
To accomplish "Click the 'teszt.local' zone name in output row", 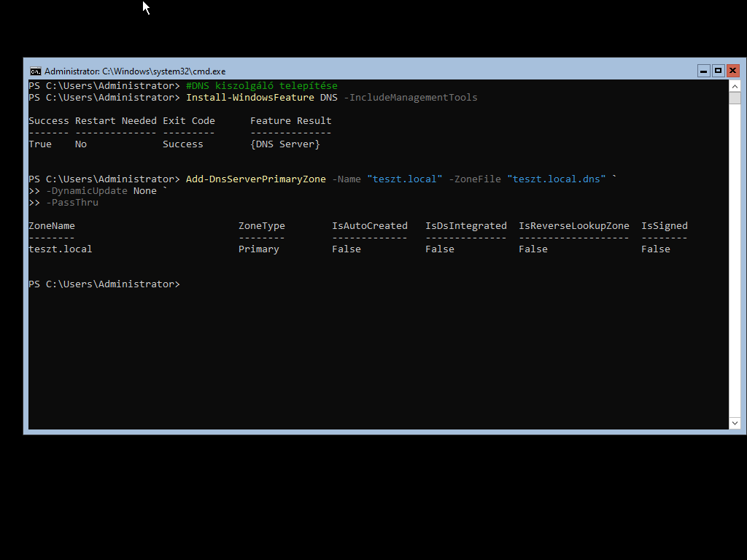I will (x=60, y=249).
